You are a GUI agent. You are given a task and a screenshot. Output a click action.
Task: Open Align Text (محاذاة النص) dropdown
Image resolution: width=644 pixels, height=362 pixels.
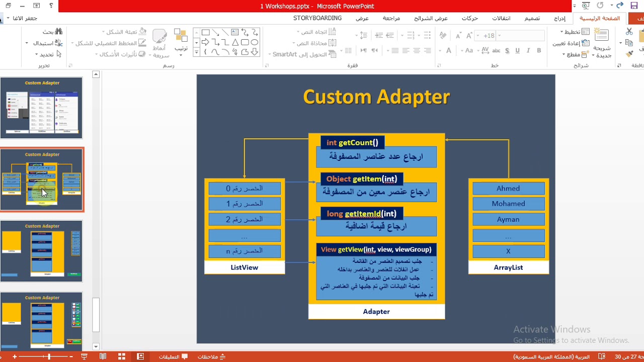tap(314, 43)
